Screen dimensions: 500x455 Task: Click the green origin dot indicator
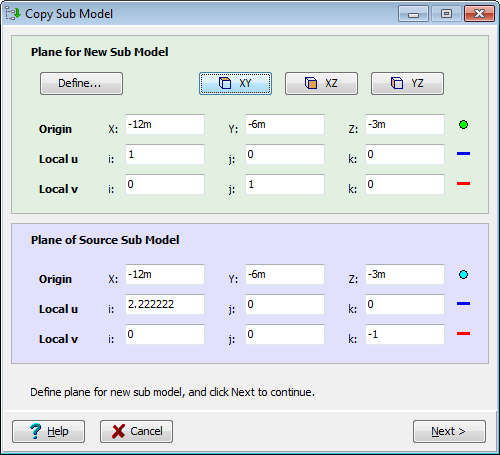click(x=463, y=125)
